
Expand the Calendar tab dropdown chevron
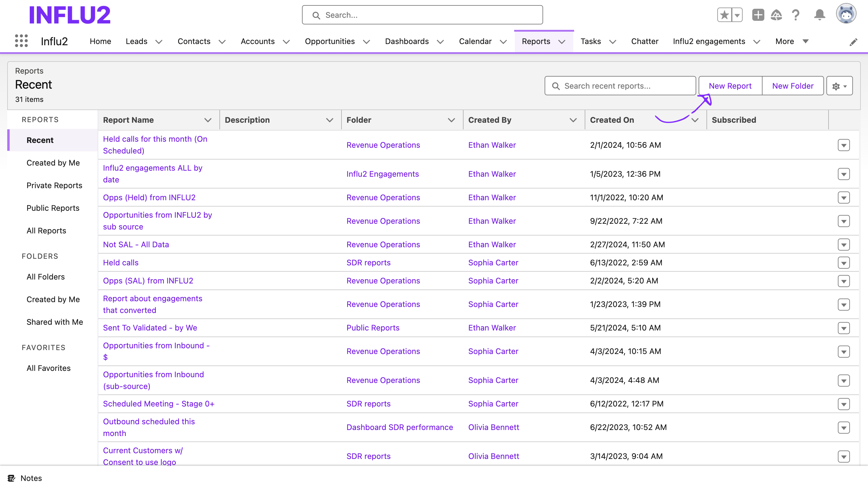tap(503, 42)
